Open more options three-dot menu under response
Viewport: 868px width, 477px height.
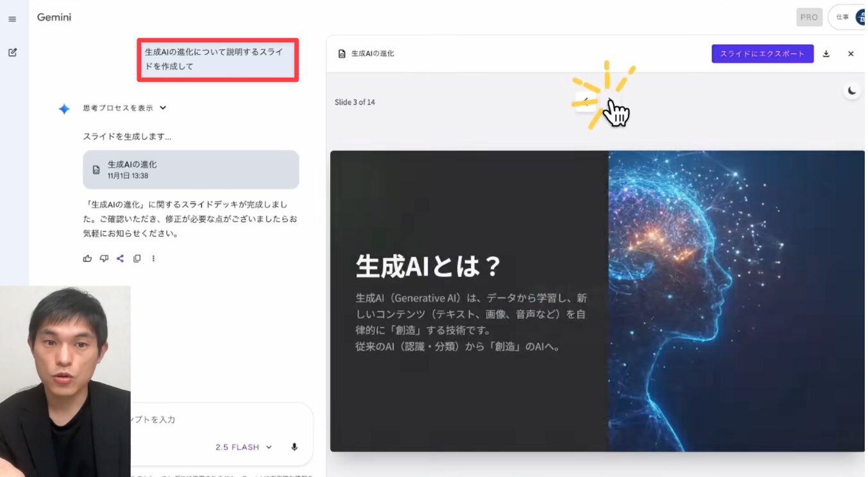(x=153, y=259)
